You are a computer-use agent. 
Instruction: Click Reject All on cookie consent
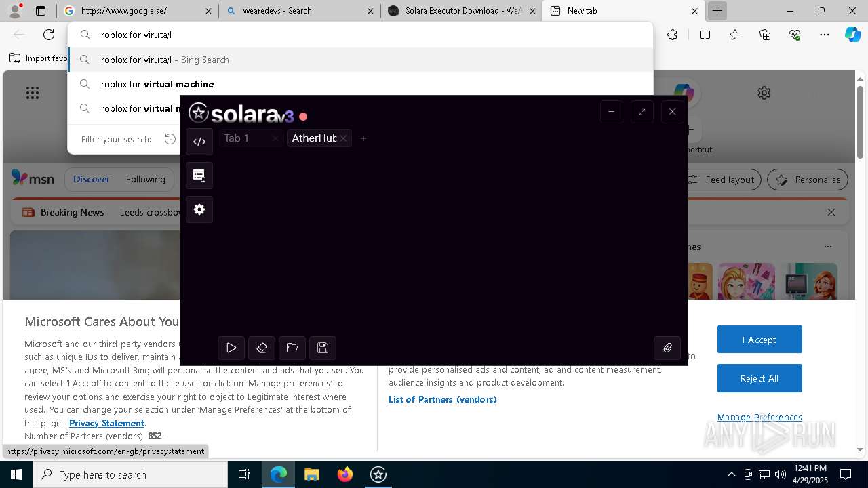click(759, 378)
